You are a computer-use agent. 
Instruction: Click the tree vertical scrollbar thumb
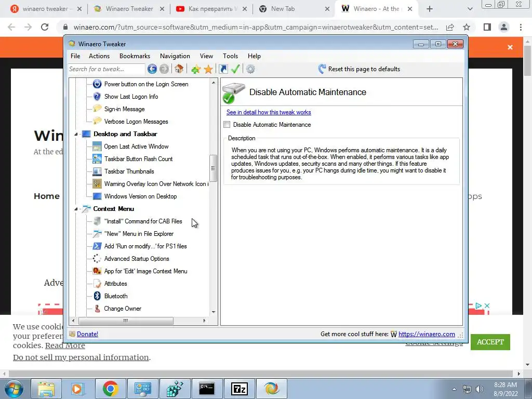tap(214, 168)
